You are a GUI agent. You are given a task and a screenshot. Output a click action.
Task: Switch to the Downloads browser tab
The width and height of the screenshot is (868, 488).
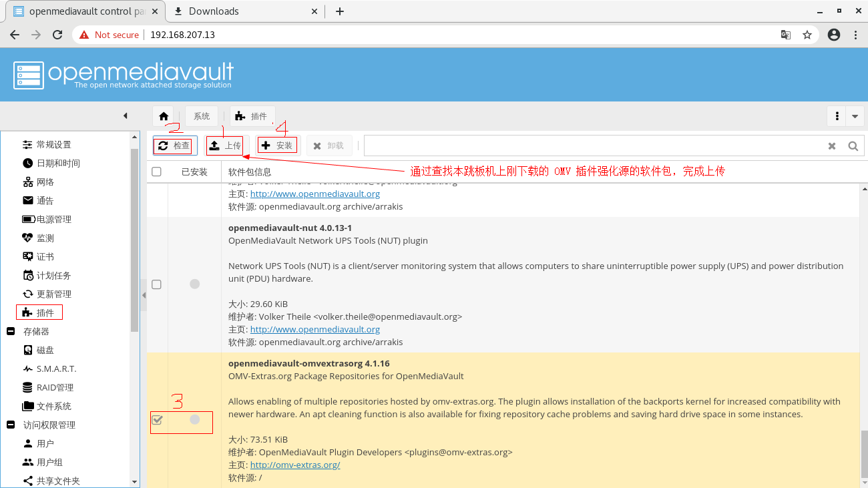click(240, 11)
